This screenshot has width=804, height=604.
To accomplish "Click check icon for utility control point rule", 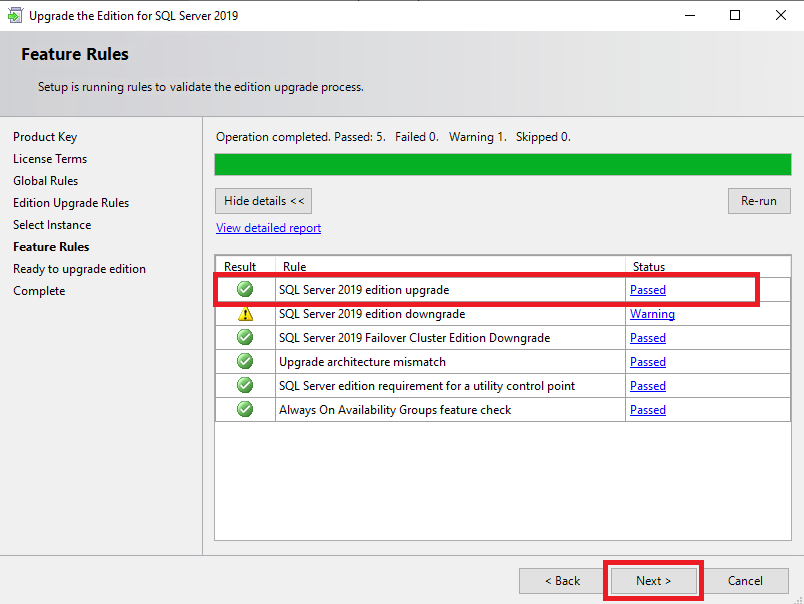I will [245, 385].
